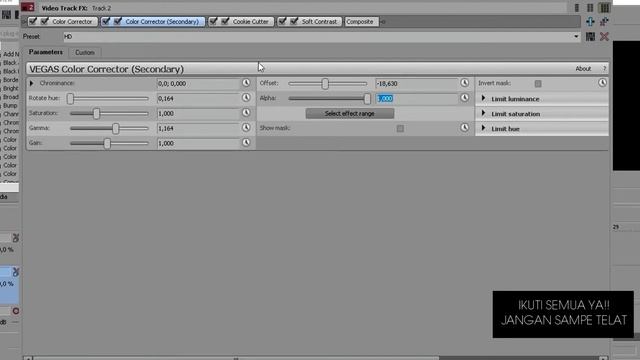Enable animation clock for Gain
The height and width of the screenshot is (360, 640).
(246, 142)
